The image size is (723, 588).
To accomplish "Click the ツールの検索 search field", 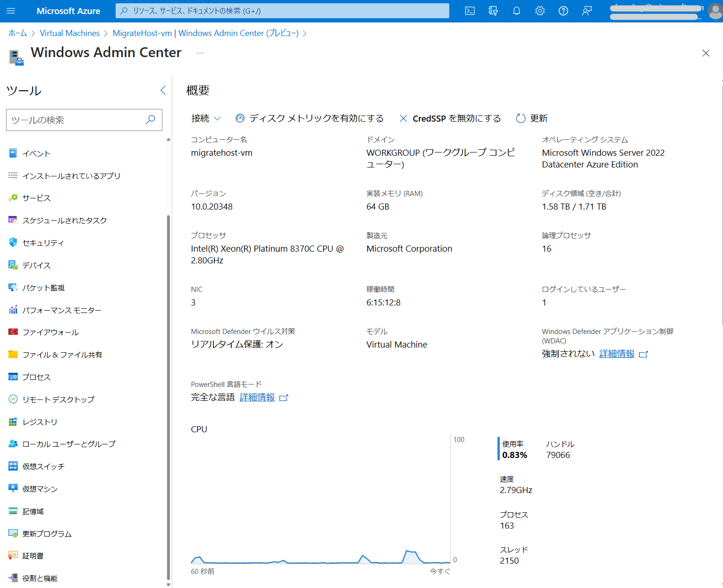I will 77,120.
